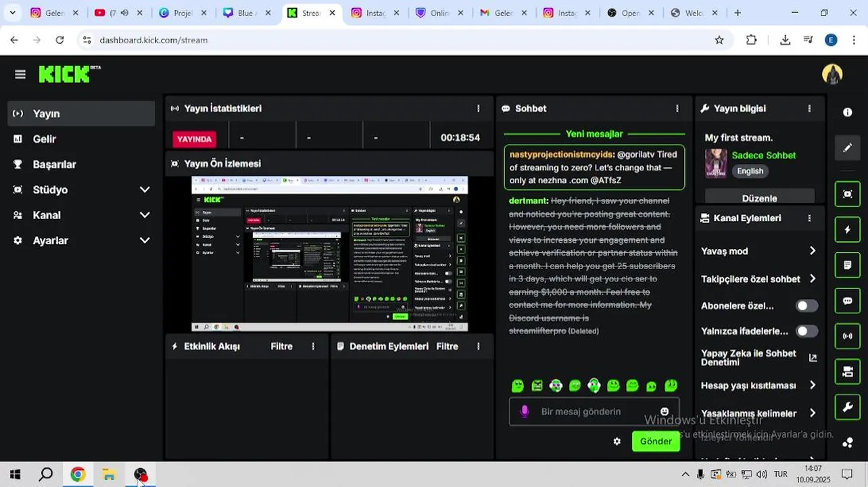Click the nastyprojectionistmcyids username
The width and height of the screenshot is (868, 487).
(561, 154)
